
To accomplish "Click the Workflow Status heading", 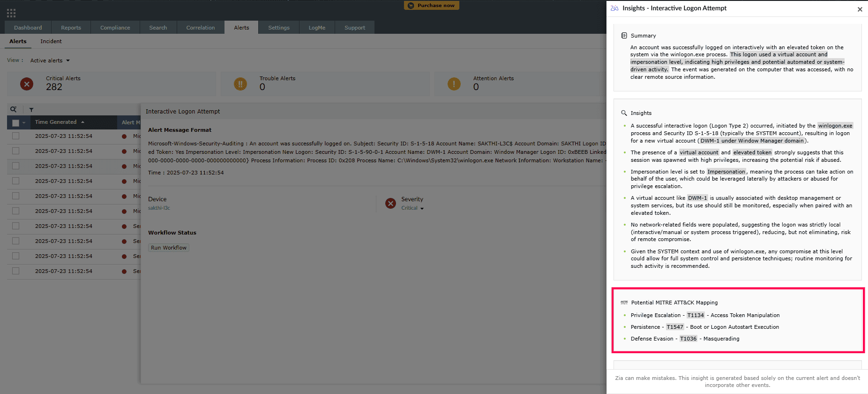I will [172, 233].
